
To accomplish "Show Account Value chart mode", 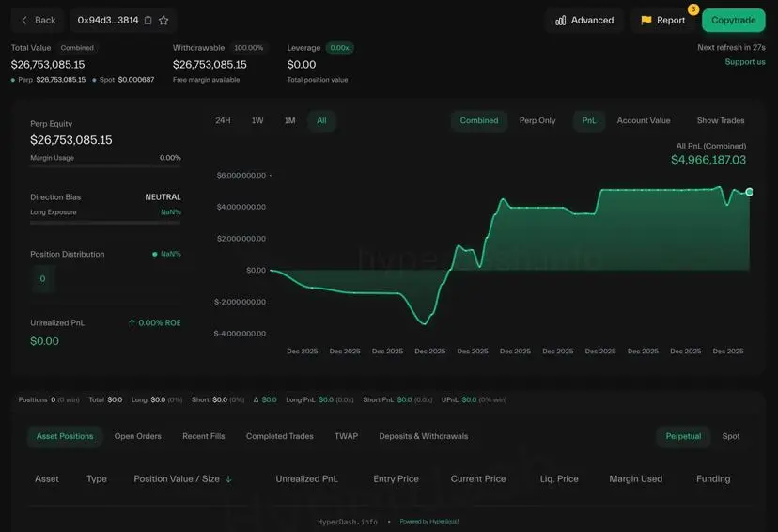I will [644, 120].
